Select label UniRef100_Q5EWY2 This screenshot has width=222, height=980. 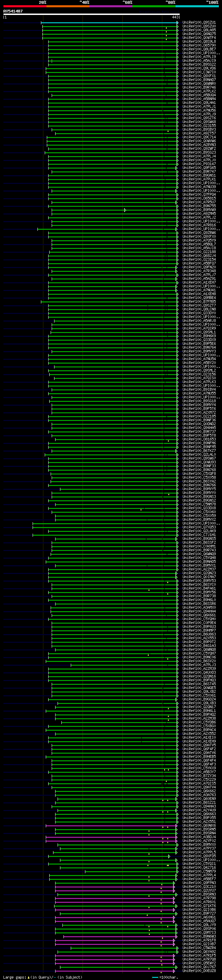coord(199,963)
